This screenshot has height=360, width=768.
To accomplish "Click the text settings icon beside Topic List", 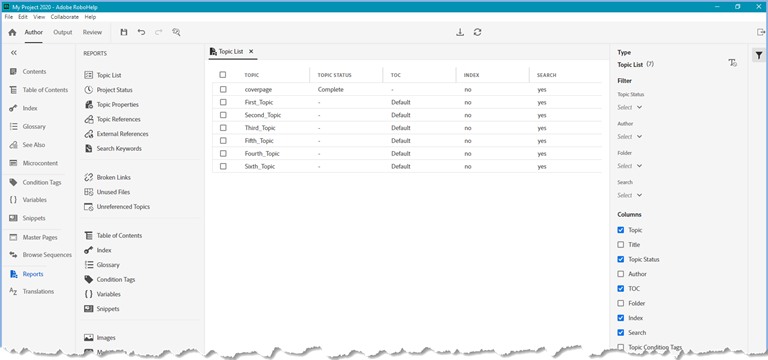I will (733, 63).
